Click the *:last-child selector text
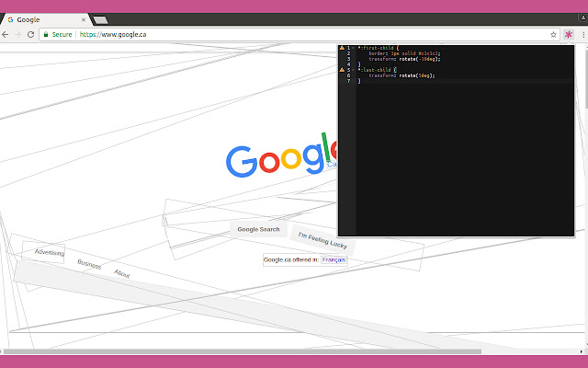Viewport: 588px width, 368px height. point(374,70)
